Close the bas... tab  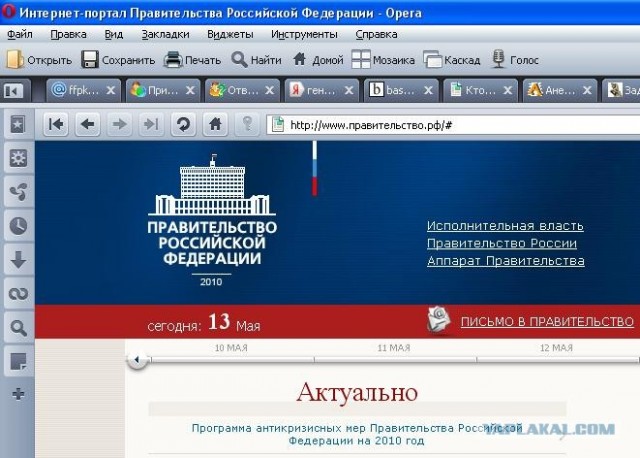click(x=428, y=90)
